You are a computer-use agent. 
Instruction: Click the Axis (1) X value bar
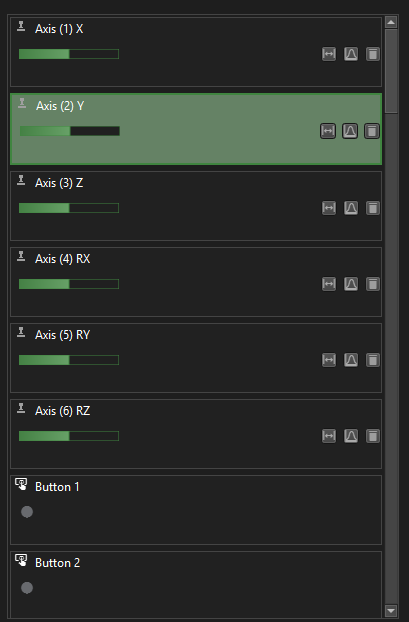point(69,54)
